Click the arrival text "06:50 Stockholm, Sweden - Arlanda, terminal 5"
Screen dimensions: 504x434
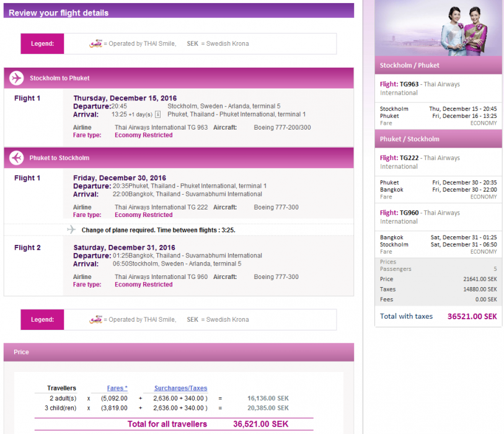[177, 264]
